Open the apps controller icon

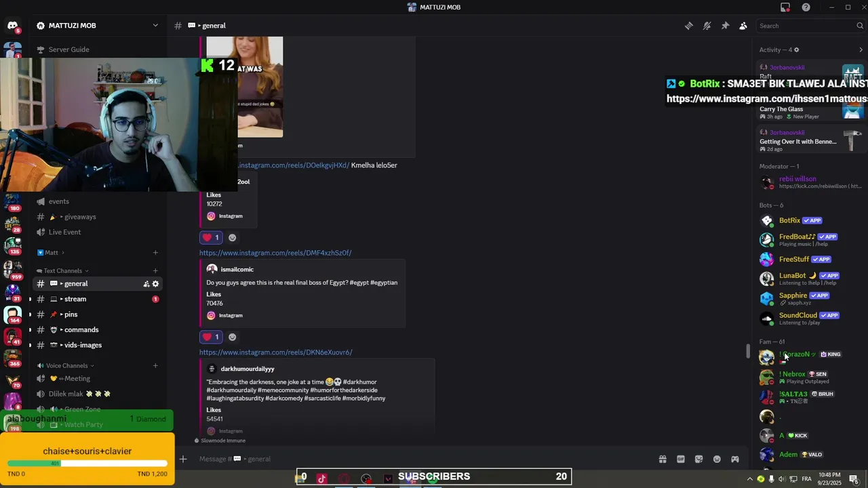[735, 460]
